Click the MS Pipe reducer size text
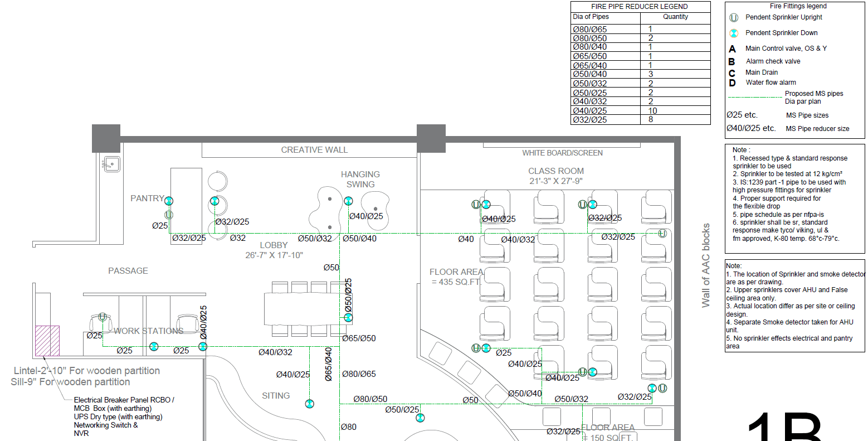 tap(818, 129)
